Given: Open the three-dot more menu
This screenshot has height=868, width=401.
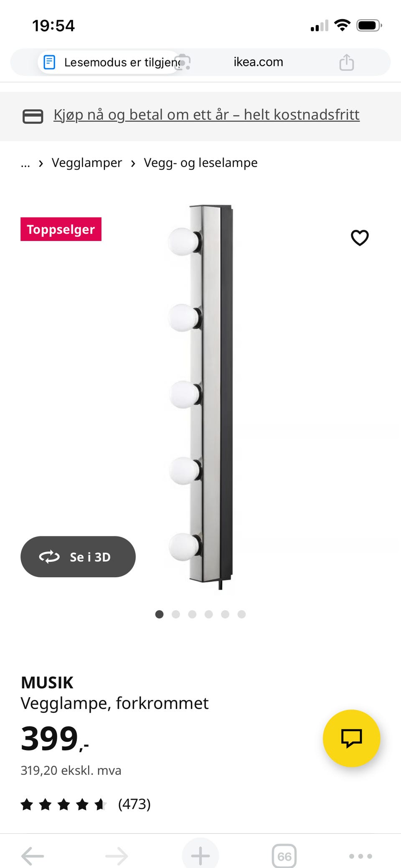Looking at the screenshot, I should [x=360, y=856].
